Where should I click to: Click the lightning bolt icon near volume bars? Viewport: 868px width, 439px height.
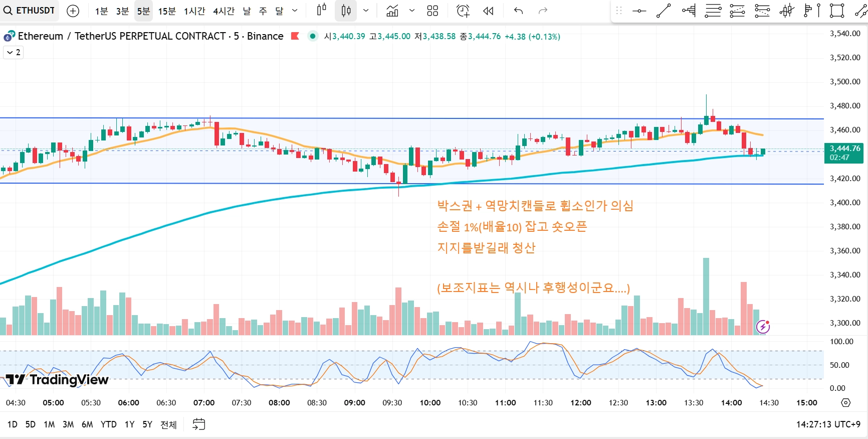[763, 327]
